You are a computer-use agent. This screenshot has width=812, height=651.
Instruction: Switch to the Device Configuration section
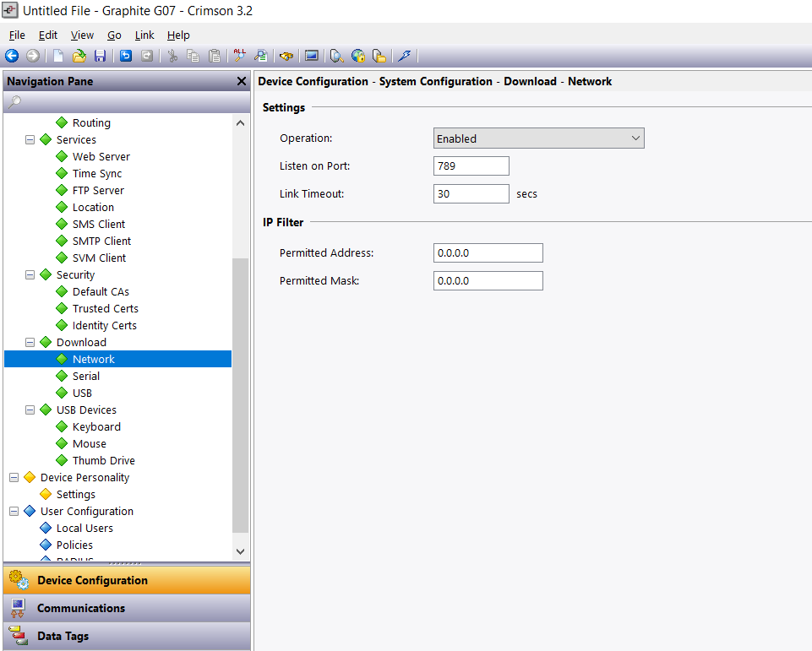point(127,580)
